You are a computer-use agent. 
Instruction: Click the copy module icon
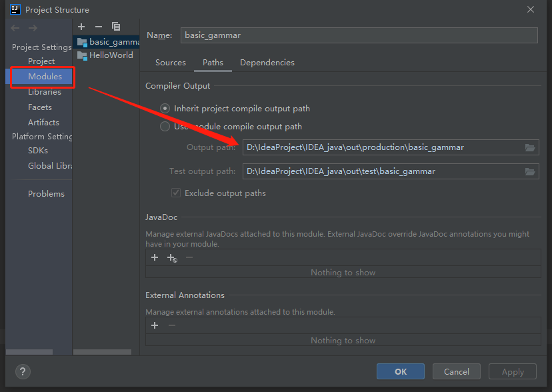[x=116, y=27]
